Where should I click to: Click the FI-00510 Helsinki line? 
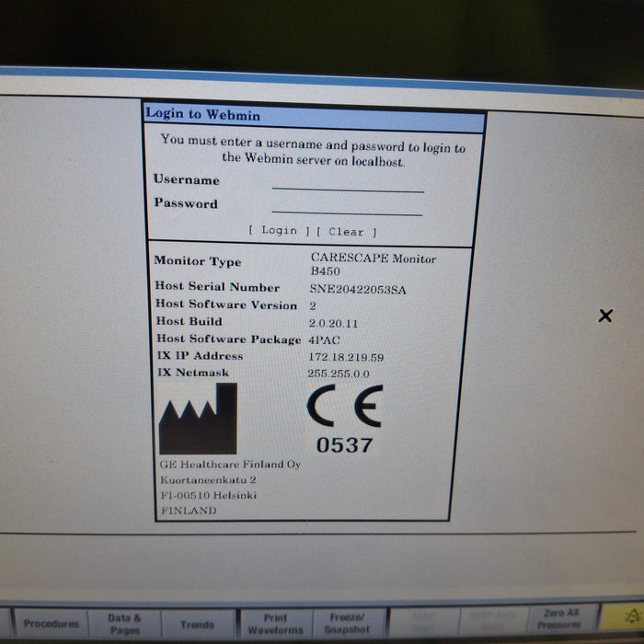pos(209,495)
